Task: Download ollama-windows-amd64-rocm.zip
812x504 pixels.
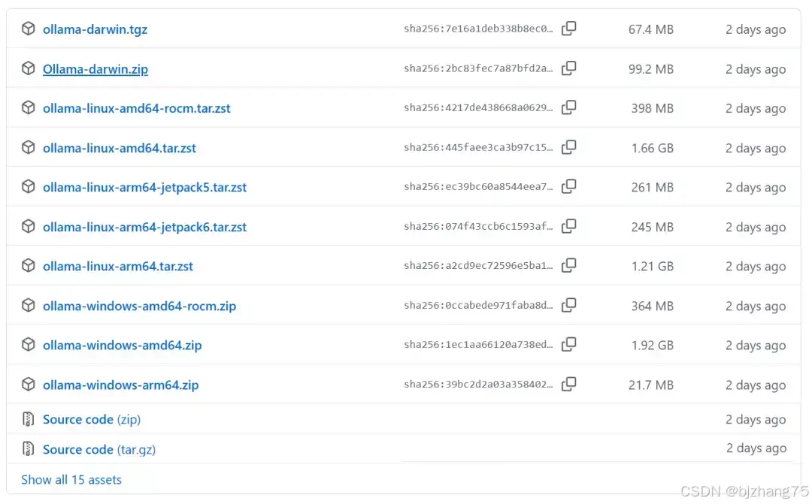Action: pos(139,306)
